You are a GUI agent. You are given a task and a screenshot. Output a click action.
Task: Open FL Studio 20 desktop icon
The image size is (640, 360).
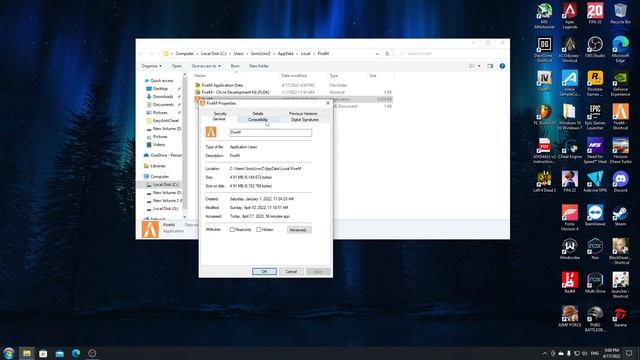point(544,115)
